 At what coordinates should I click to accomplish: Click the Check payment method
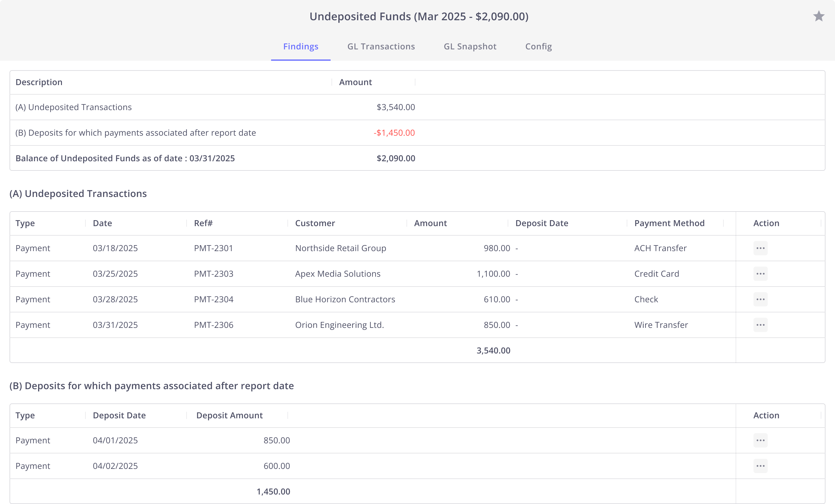(x=646, y=299)
